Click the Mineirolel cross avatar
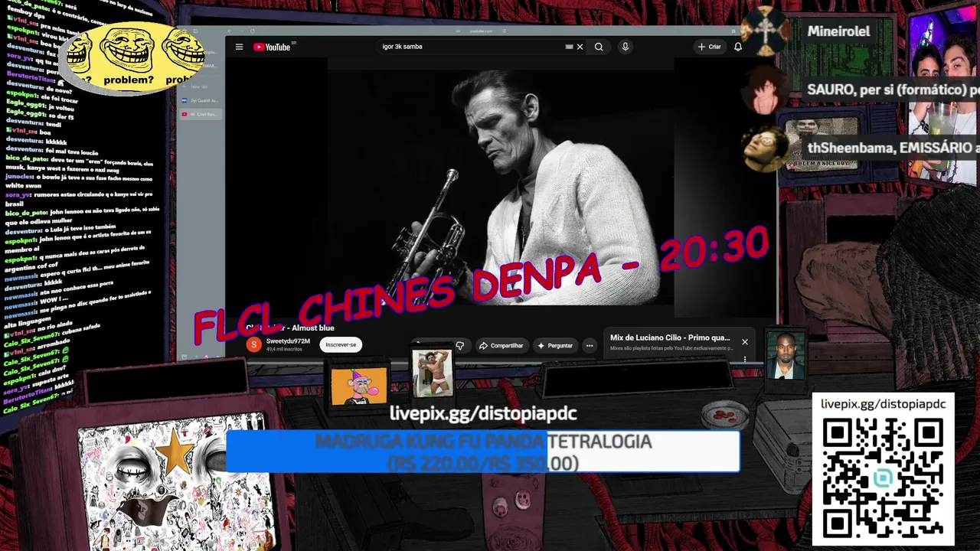The image size is (980, 551). click(x=763, y=31)
